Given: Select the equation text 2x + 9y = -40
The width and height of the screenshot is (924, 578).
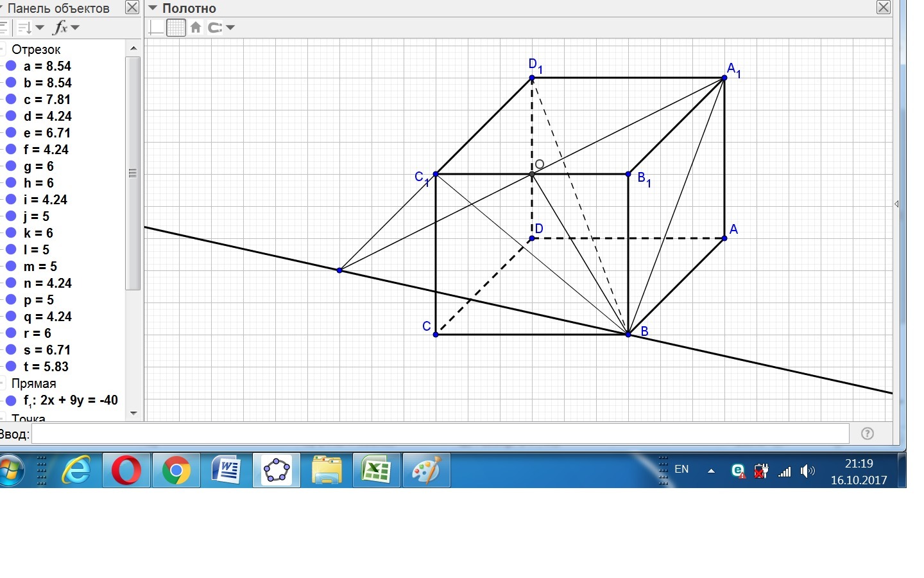Looking at the screenshot, I should tap(79, 400).
